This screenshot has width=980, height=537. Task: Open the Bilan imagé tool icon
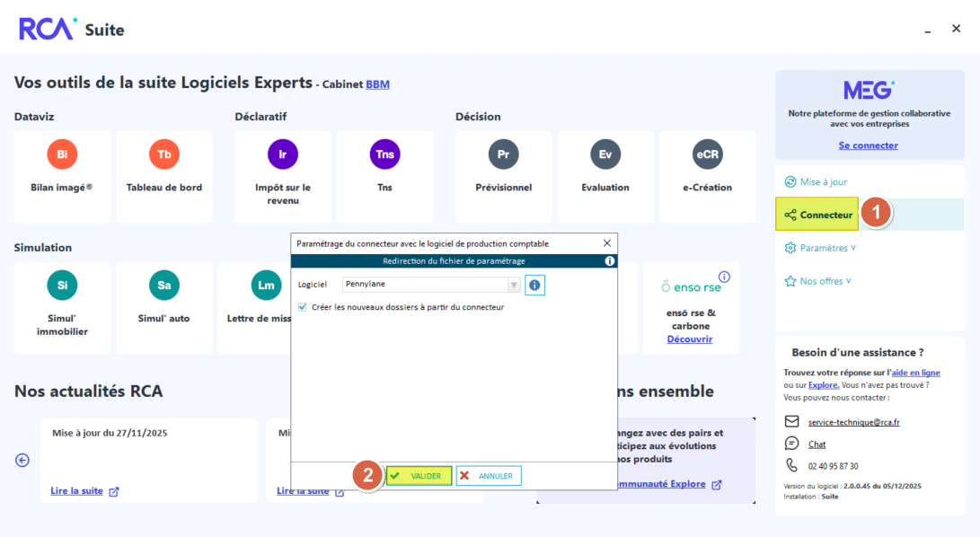tap(62, 154)
